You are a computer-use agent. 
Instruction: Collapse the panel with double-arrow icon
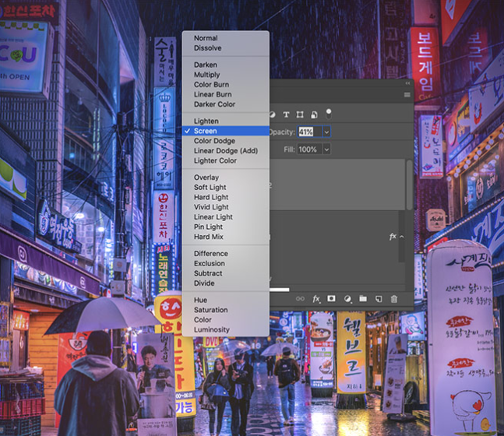[x=407, y=83]
